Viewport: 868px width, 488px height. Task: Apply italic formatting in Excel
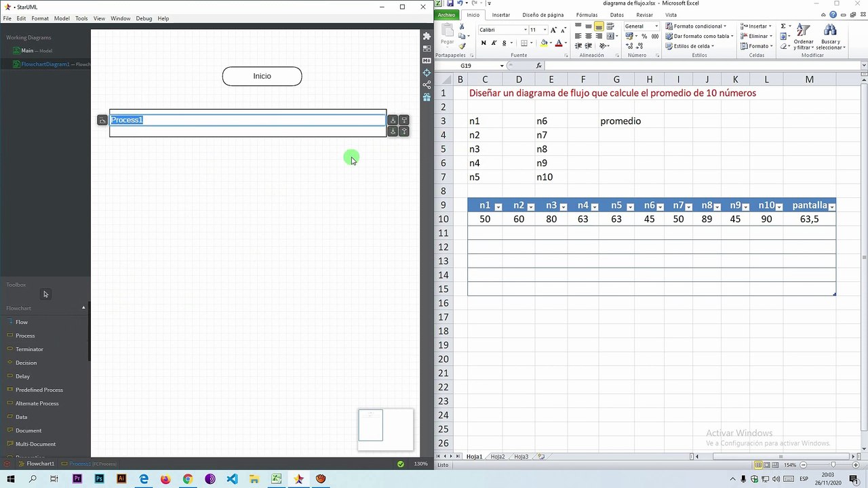click(x=494, y=43)
